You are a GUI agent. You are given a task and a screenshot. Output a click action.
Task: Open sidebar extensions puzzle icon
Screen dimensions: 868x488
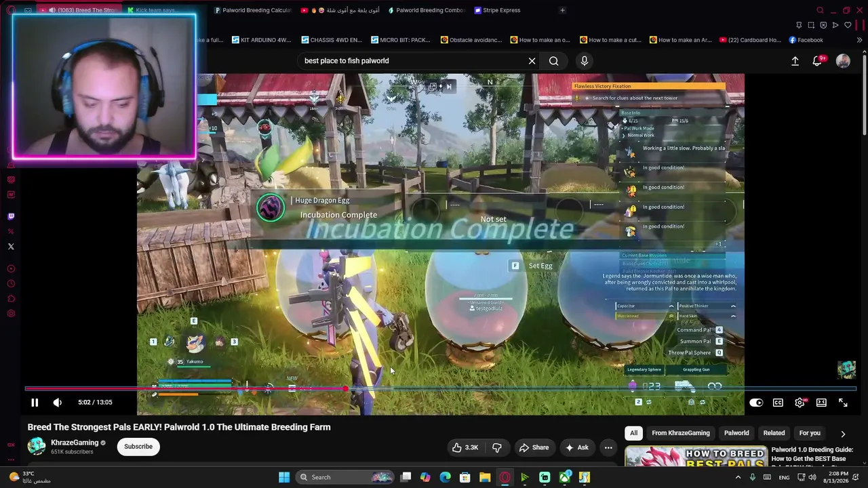tap(11, 298)
